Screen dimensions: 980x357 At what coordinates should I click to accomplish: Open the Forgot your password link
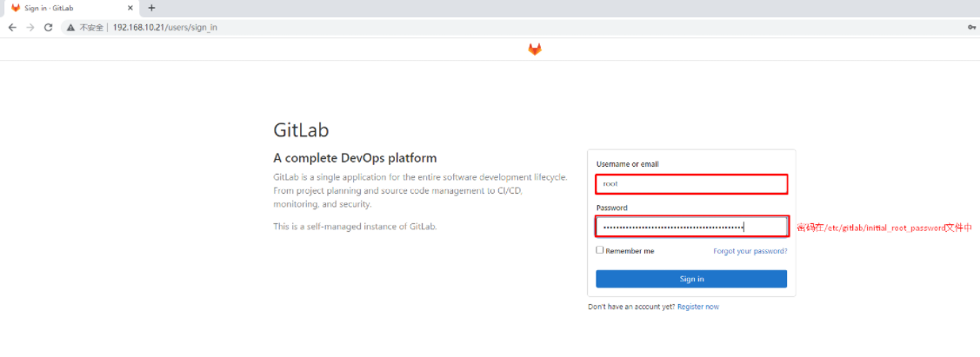pyautogui.click(x=750, y=251)
